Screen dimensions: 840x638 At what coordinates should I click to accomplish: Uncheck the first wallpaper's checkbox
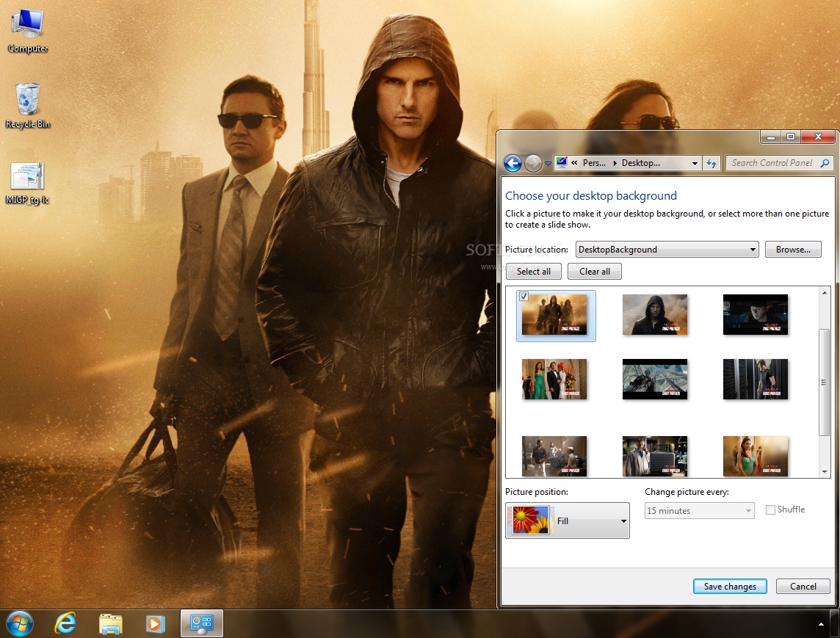pos(524,296)
